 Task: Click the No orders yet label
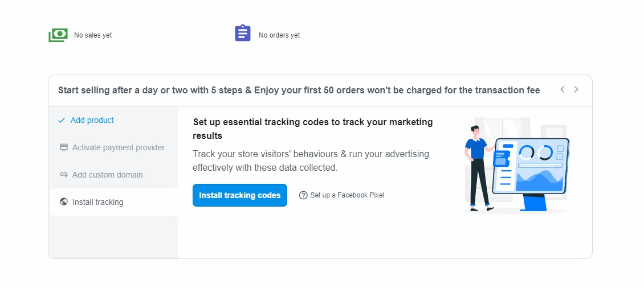(279, 35)
